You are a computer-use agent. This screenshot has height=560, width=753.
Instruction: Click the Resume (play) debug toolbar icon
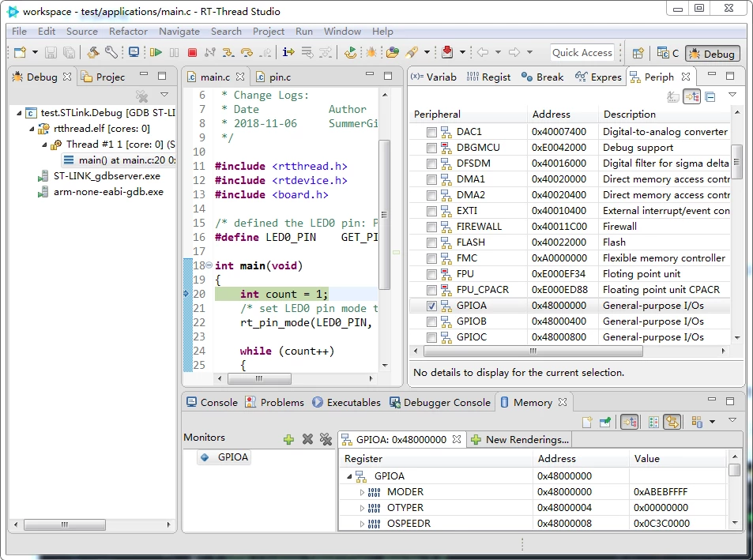[156, 52]
